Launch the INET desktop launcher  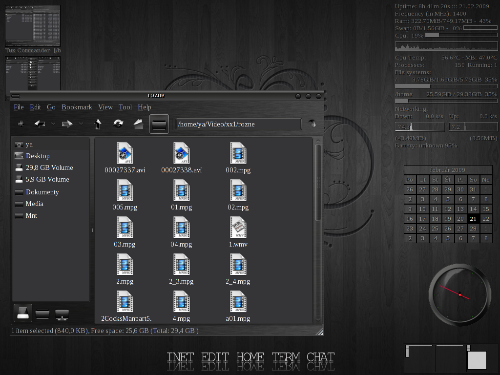(180, 358)
